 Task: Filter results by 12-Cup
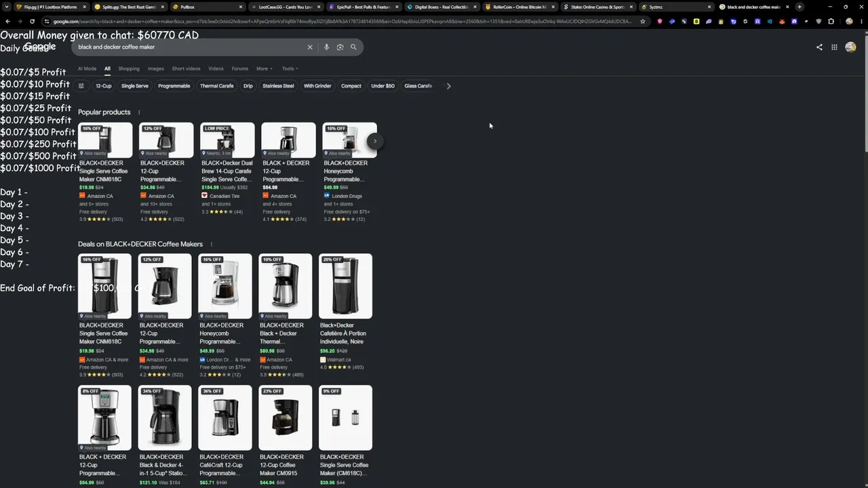[103, 86]
